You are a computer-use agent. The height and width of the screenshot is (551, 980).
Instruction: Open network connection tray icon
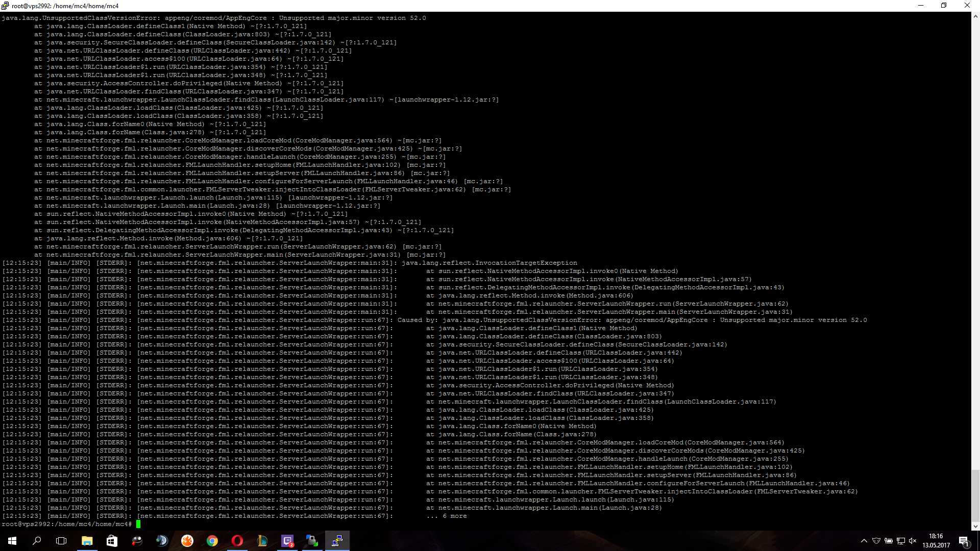pyautogui.click(x=900, y=541)
